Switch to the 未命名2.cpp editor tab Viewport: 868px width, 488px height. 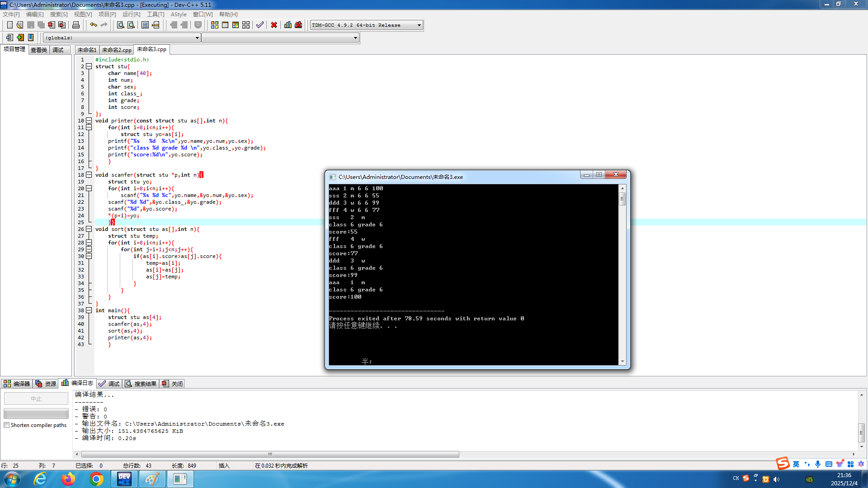pos(117,50)
